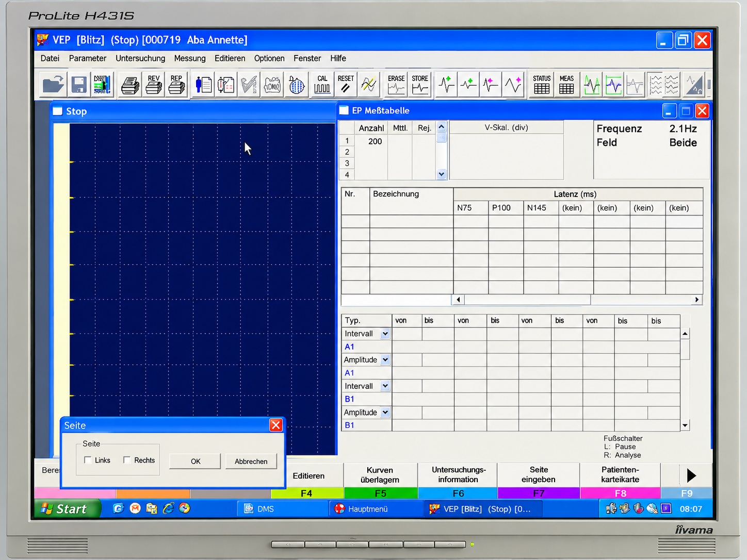Click the gray triangle waveform icon
This screenshot has height=560, width=747.
tap(694, 84)
